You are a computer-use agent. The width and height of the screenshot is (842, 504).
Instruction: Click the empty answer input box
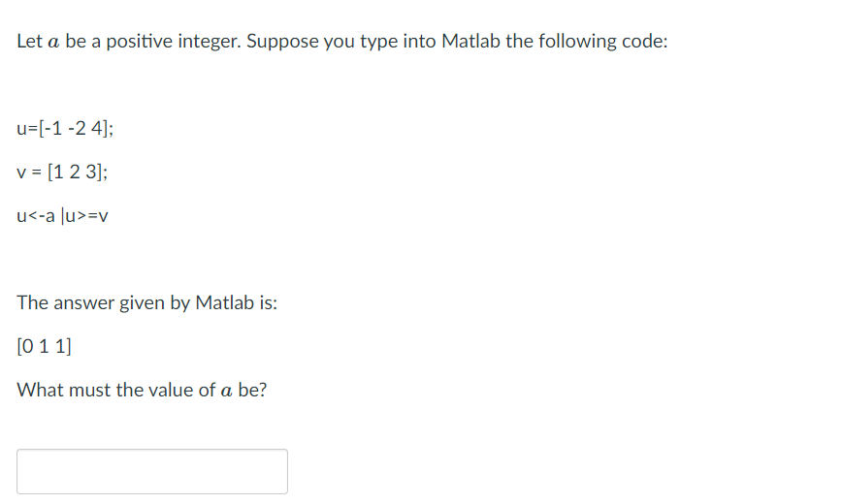tap(152, 471)
